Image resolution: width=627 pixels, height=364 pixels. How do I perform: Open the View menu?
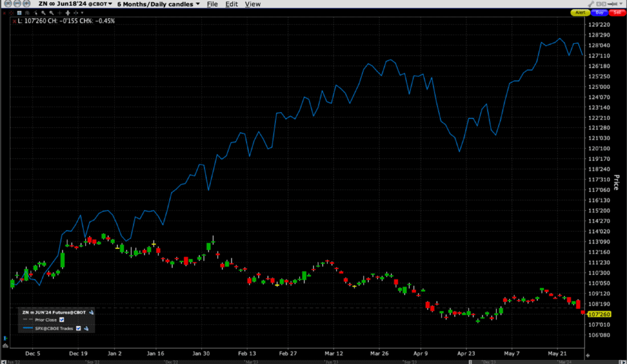[x=253, y=4]
